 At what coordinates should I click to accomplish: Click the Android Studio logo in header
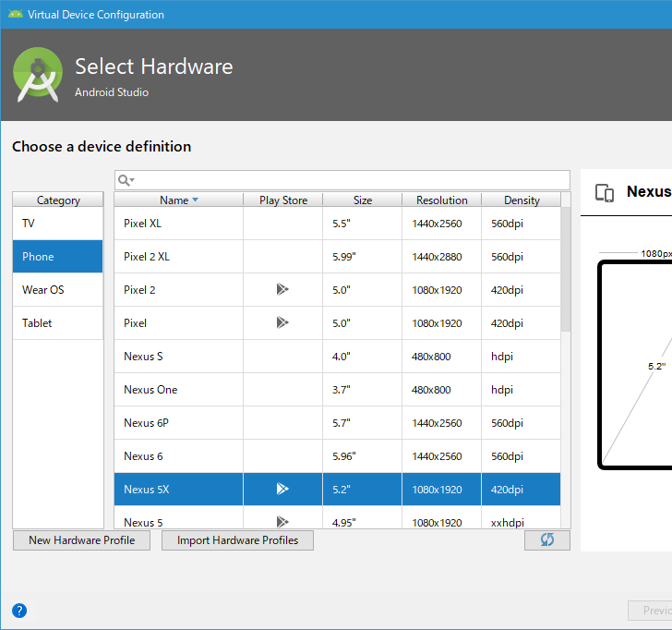38,75
